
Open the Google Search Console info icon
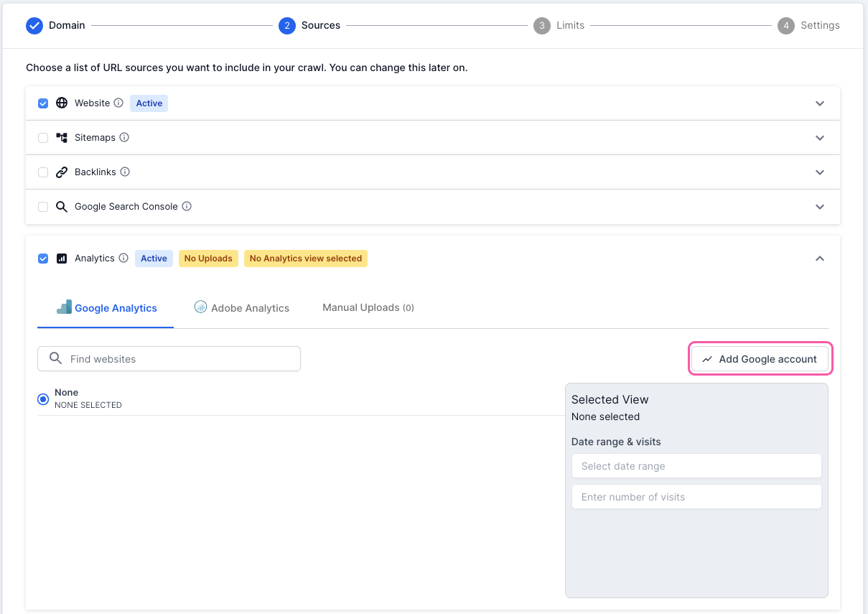pyautogui.click(x=187, y=207)
